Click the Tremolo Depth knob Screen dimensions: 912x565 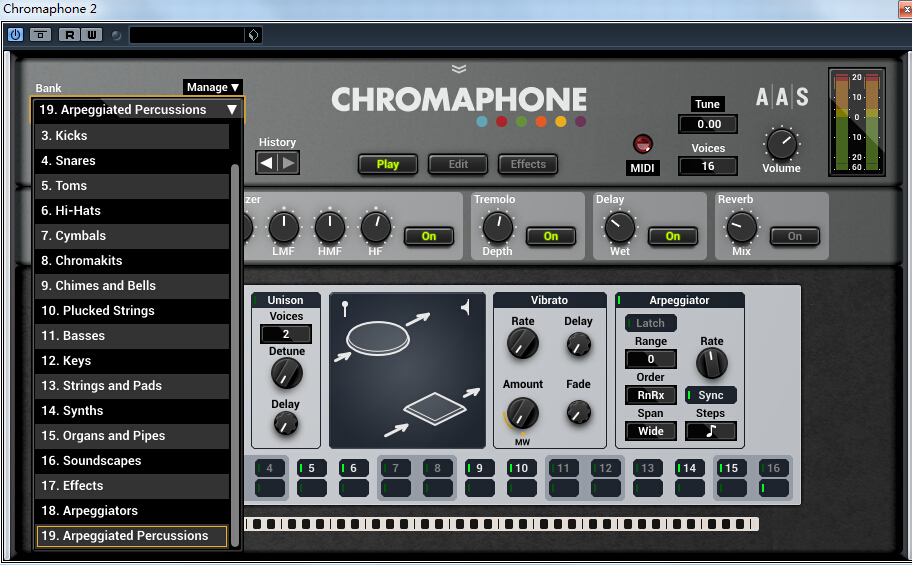[498, 227]
